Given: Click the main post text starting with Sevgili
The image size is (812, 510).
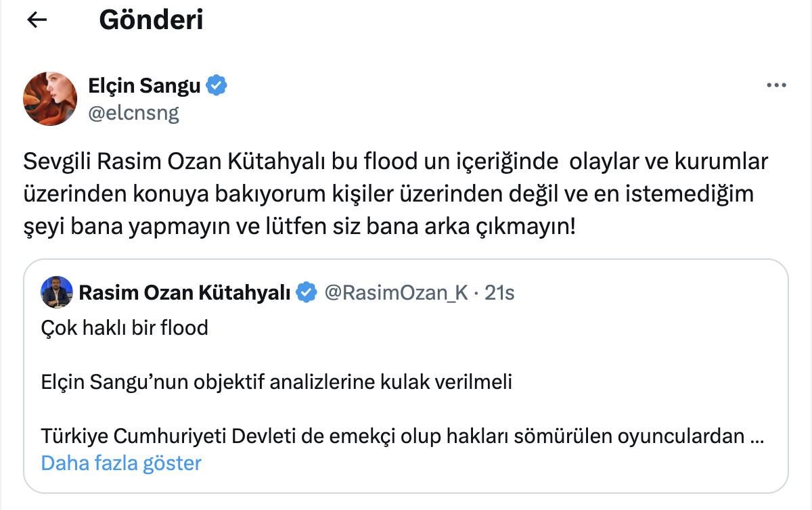Looking at the screenshot, I should click(x=396, y=163).
